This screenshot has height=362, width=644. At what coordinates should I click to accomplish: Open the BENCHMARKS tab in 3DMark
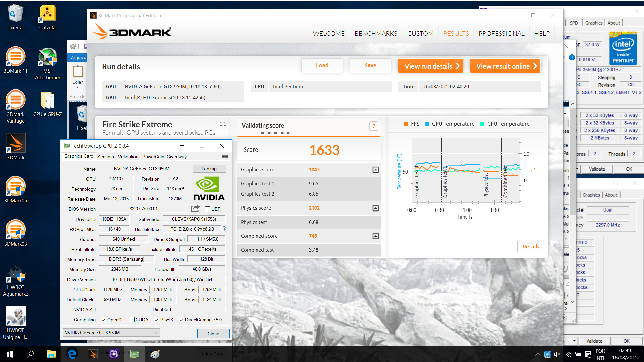pyautogui.click(x=376, y=33)
